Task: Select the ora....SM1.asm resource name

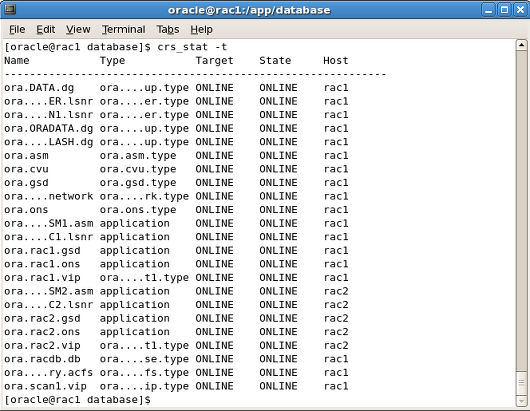Action: [48, 223]
